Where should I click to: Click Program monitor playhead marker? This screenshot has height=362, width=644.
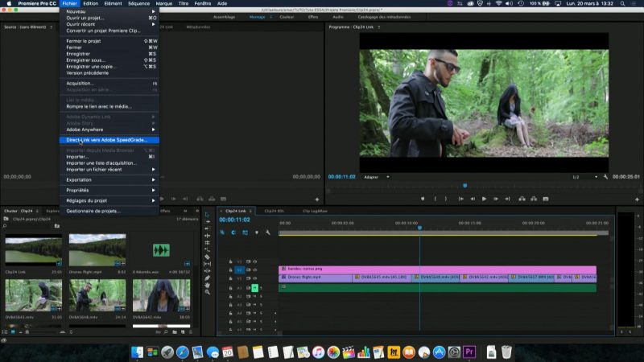click(465, 186)
